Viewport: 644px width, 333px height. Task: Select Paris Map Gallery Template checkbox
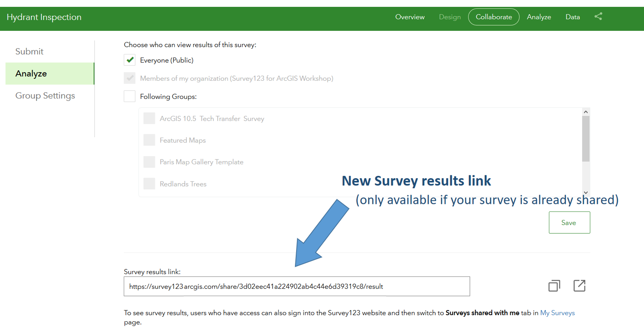pyautogui.click(x=149, y=162)
